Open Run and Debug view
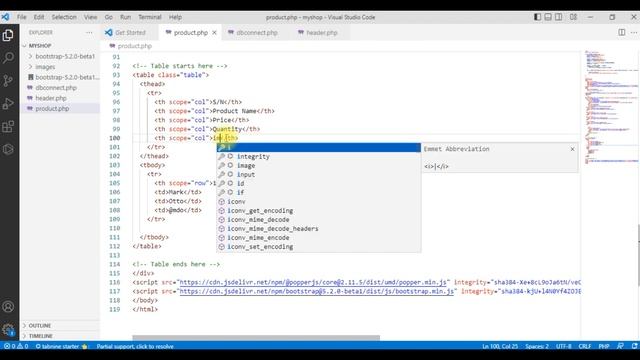The height and width of the screenshot is (360, 640). point(8,104)
